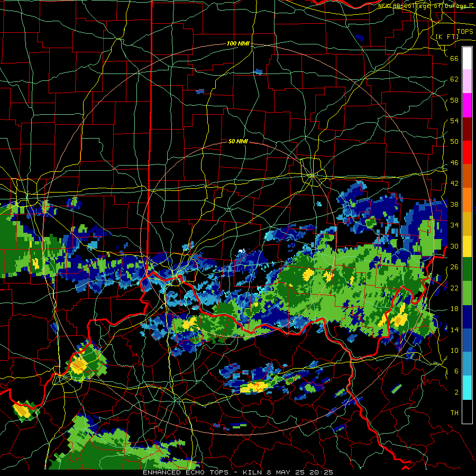Click the 2 scale value label

[x=456, y=392]
